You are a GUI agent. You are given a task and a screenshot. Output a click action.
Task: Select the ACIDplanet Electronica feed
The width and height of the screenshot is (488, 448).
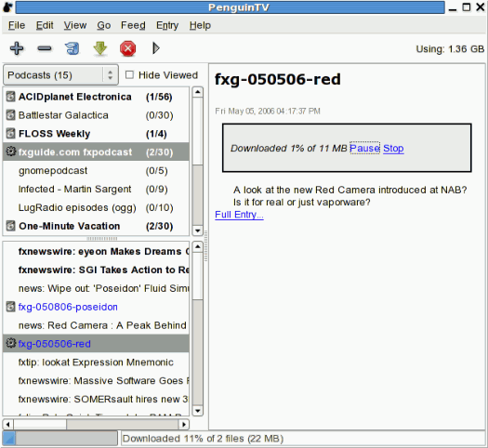[x=96, y=97]
